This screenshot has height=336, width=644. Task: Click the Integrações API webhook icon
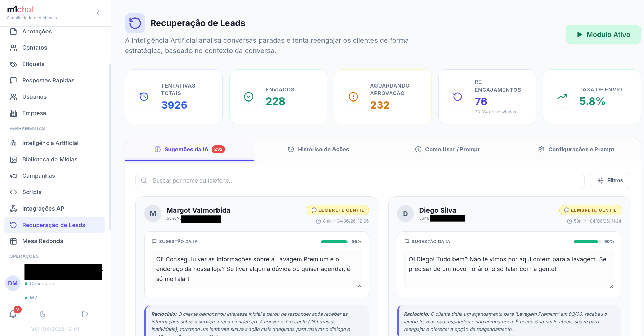pyautogui.click(x=13, y=209)
